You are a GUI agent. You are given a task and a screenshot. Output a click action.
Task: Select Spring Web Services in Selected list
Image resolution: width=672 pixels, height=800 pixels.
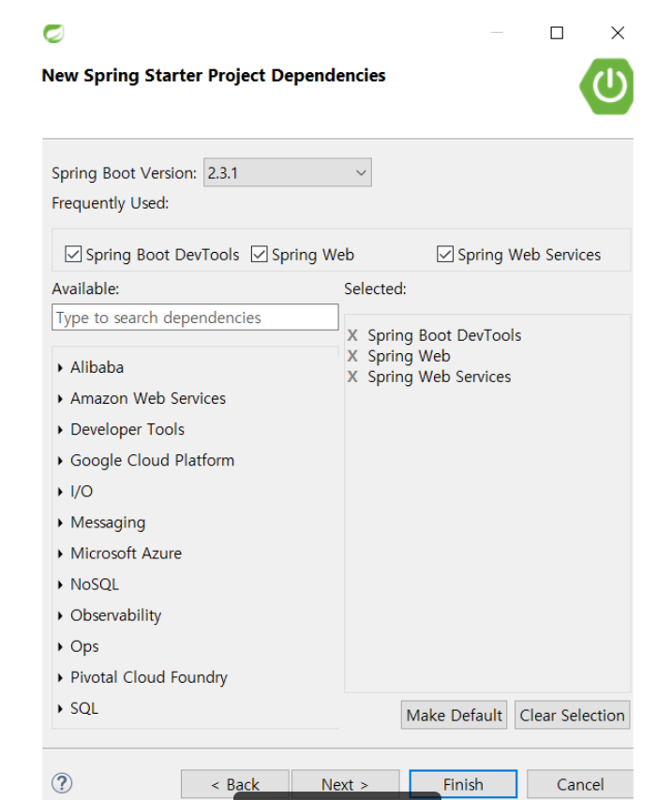pyautogui.click(x=440, y=377)
